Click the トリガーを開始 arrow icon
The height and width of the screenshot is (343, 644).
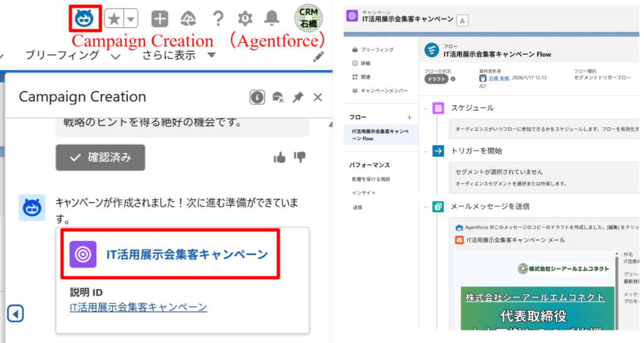(x=438, y=151)
